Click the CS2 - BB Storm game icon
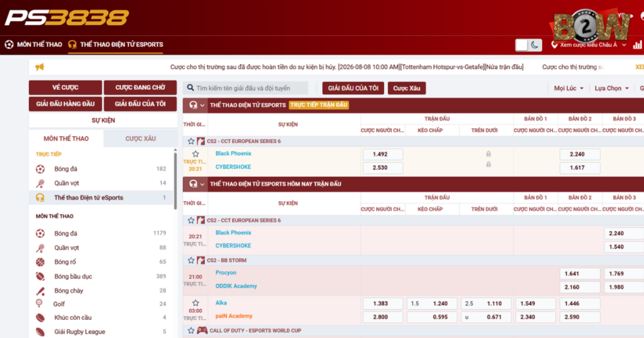The width and height of the screenshot is (644, 338). (x=201, y=261)
